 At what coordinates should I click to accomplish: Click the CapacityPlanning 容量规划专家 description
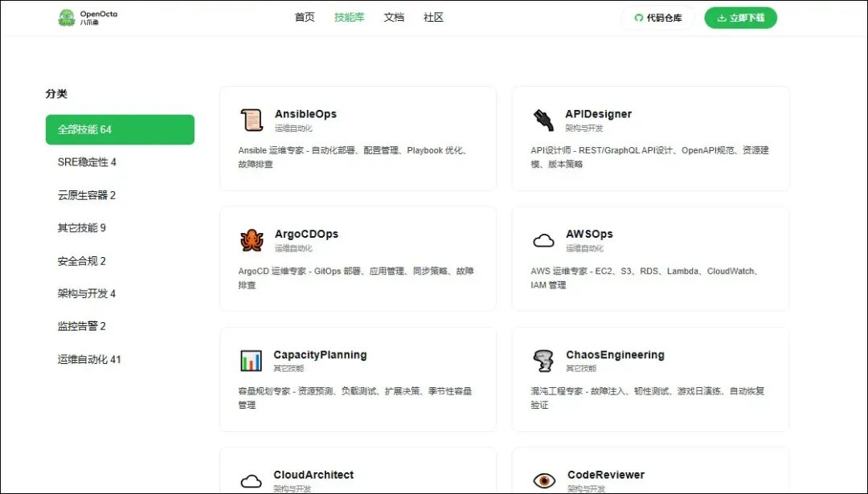point(355,398)
